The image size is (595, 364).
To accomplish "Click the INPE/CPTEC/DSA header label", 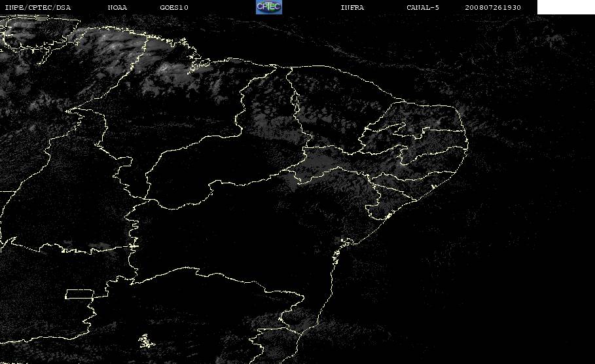I will (x=38, y=8).
